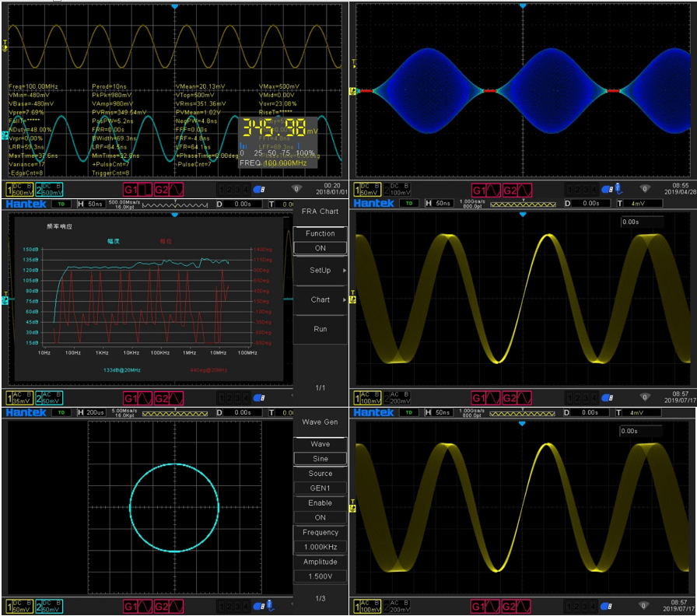This screenshot has height=616, width=697.
Task: Click the Frequency 1.000KHz value field
Action: pyautogui.click(x=320, y=547)
